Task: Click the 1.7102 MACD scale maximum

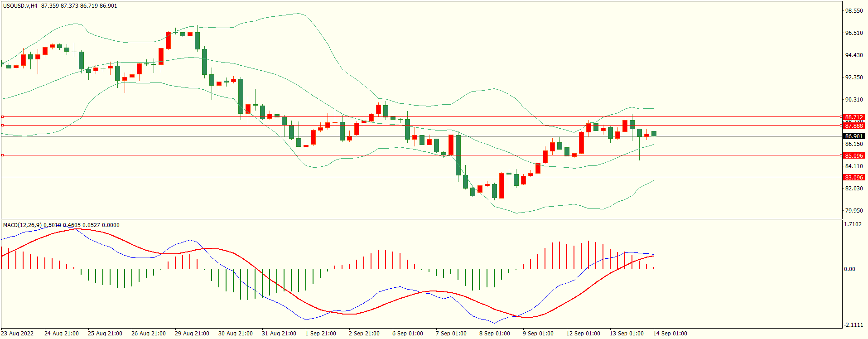Action: coord(853,225)
